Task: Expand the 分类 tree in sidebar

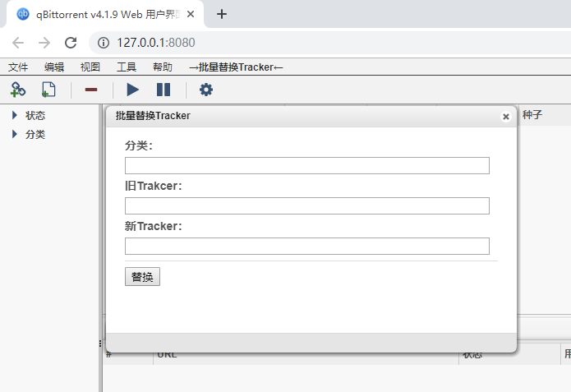Action: [15, 134]
